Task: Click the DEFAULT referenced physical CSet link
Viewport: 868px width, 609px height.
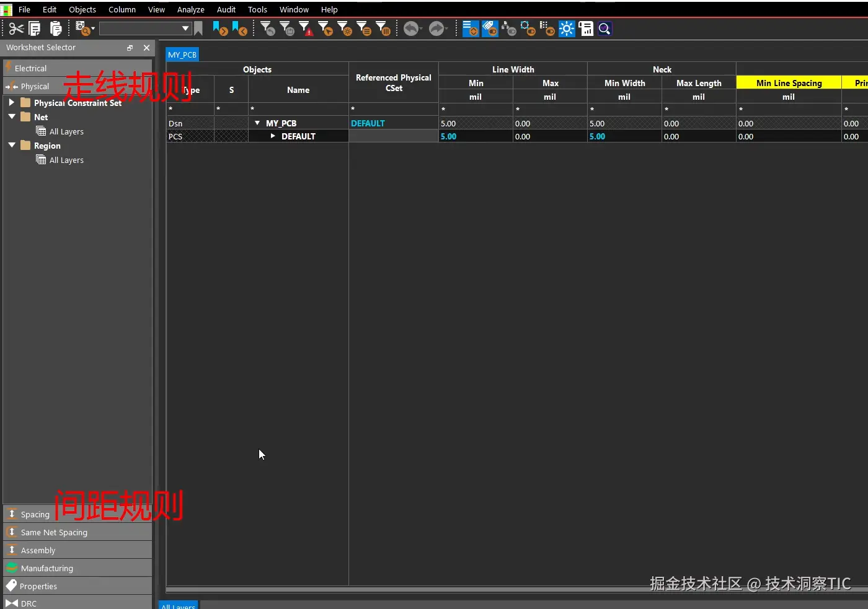Action: coord(368,123)
